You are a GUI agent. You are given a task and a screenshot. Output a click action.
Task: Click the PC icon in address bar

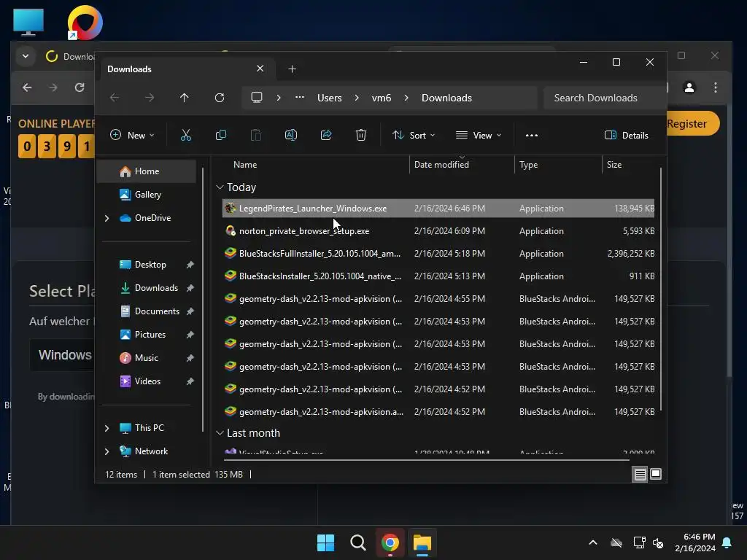tap(257, 98)
